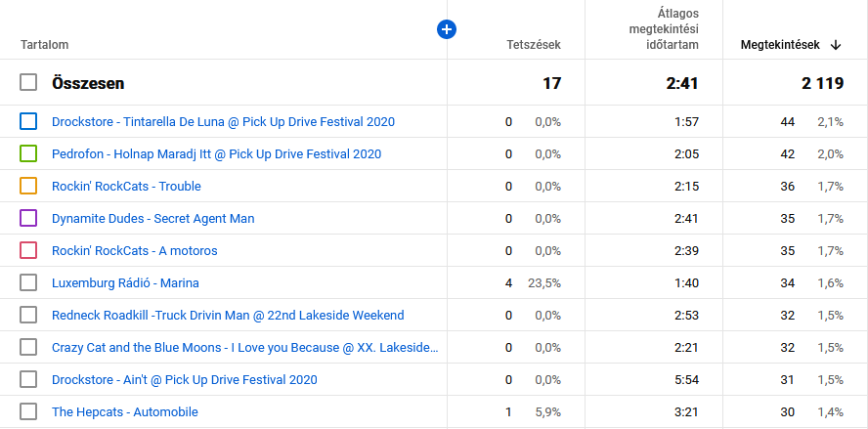Toggle the orange Rockin' RockCats Trouble checkbox

(28, 186)
